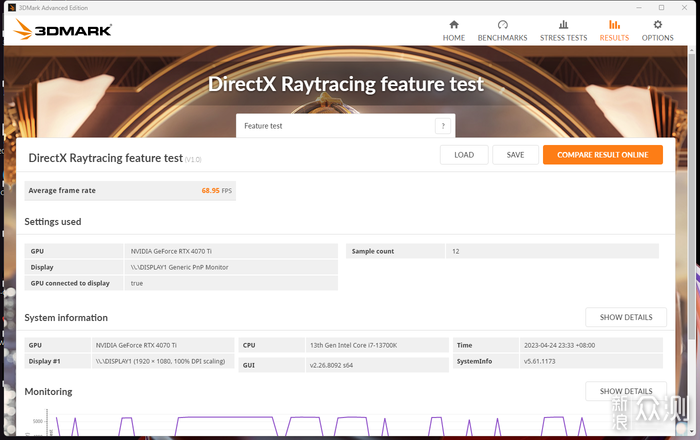Close the 3DMark window
Screen dimensions: 700x440
click(684, 8)
